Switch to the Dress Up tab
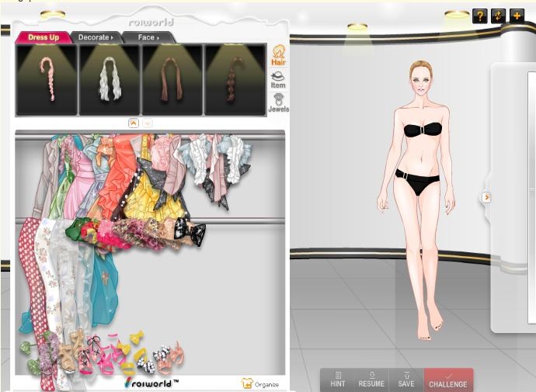This screenshot has width=536, height=392. point(43,36)
